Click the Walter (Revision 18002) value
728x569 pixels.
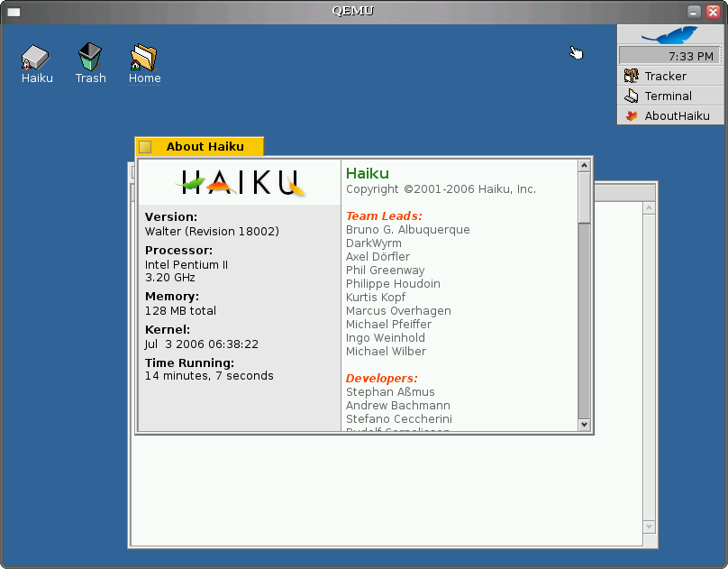tap(212, 232)
